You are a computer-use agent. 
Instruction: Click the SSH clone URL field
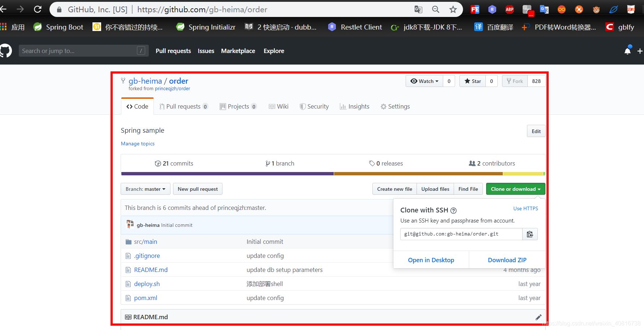tap(461, 234)
